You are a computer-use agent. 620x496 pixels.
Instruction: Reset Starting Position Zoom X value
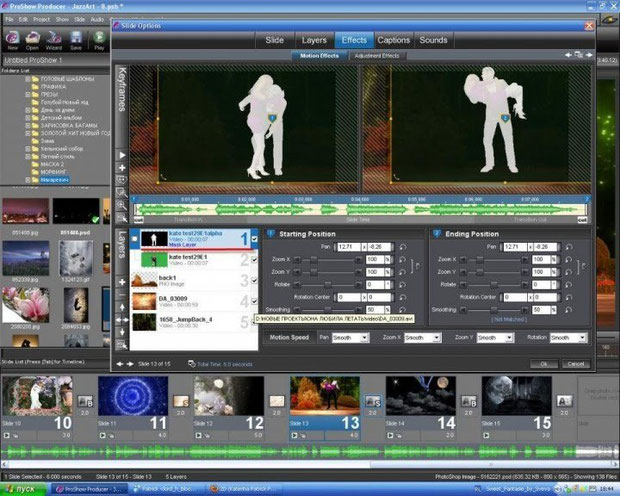point(403,259)
